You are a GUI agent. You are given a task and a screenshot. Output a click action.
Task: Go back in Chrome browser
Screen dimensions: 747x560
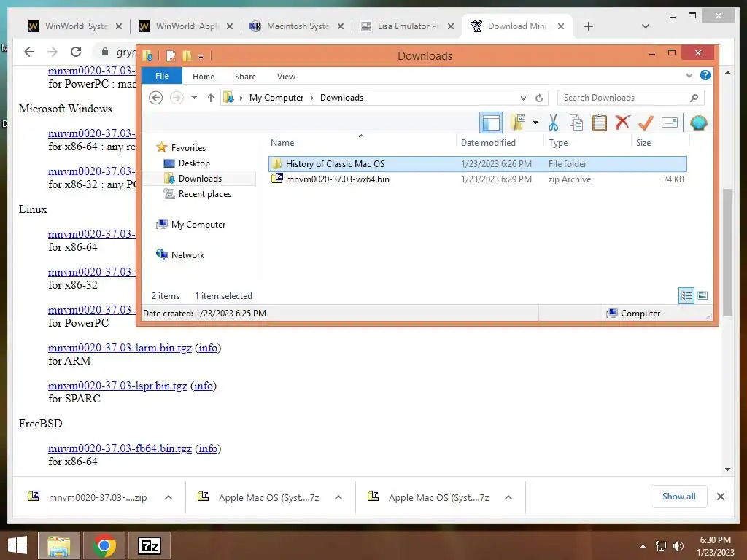click(29, 52)
